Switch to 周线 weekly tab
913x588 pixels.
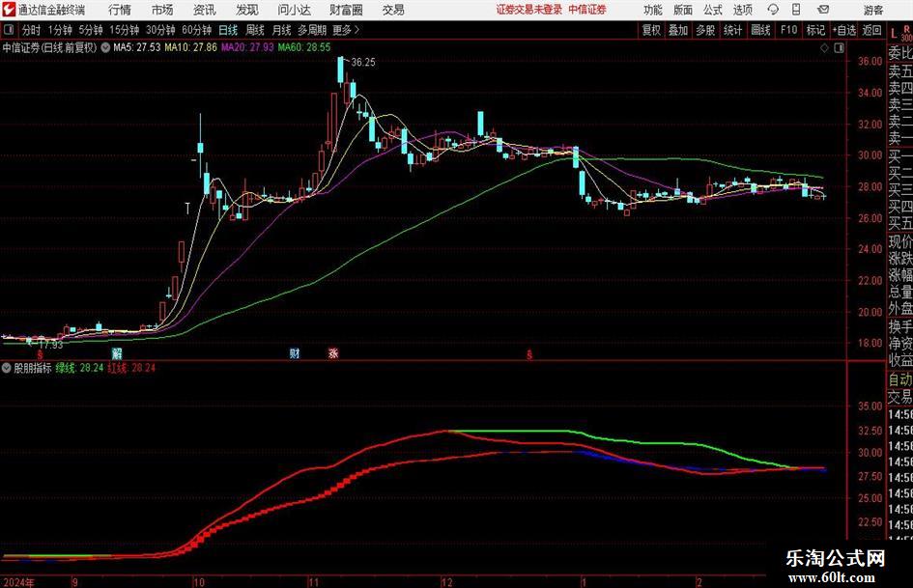point(255,30)
